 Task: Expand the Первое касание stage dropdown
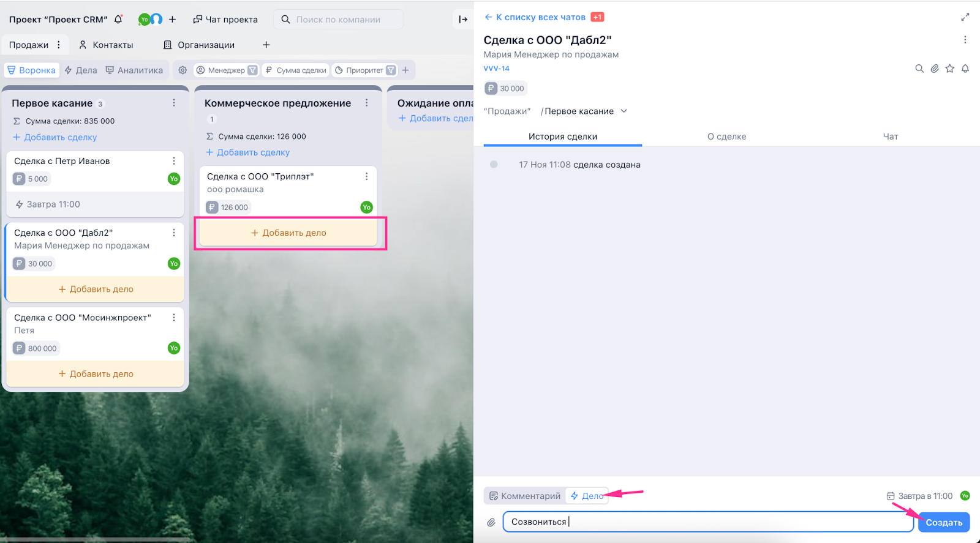coord(624,111)
